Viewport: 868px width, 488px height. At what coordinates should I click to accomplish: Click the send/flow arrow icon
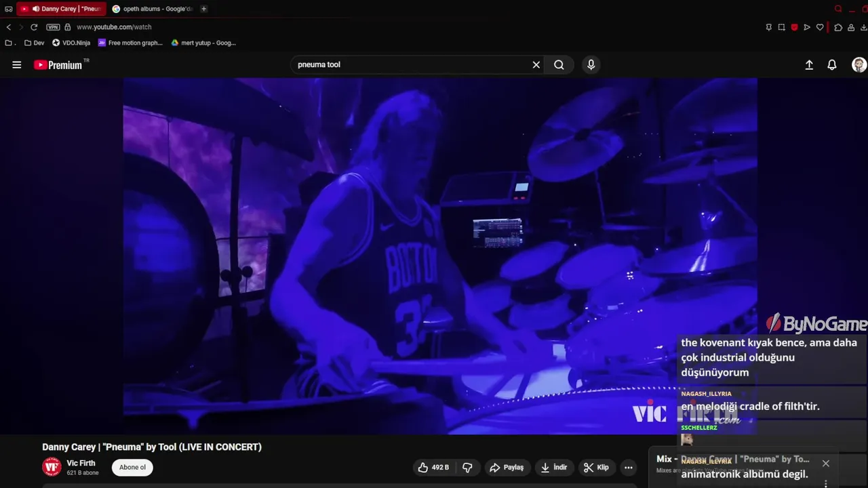pyautogui.click(x=807, y=27)
